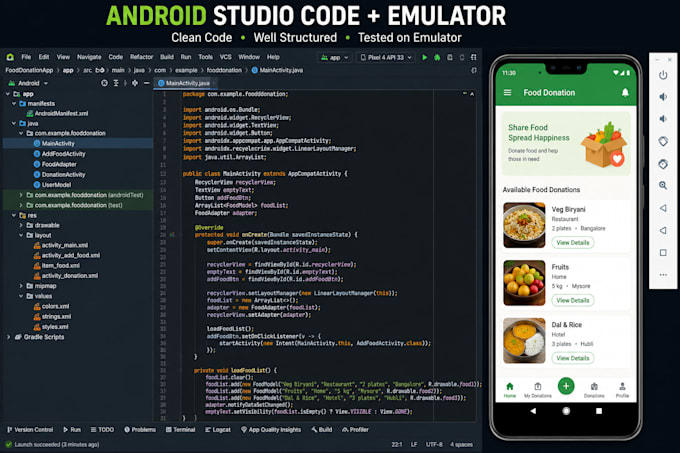Click the Android Studio logo icon

pos(10,57)
